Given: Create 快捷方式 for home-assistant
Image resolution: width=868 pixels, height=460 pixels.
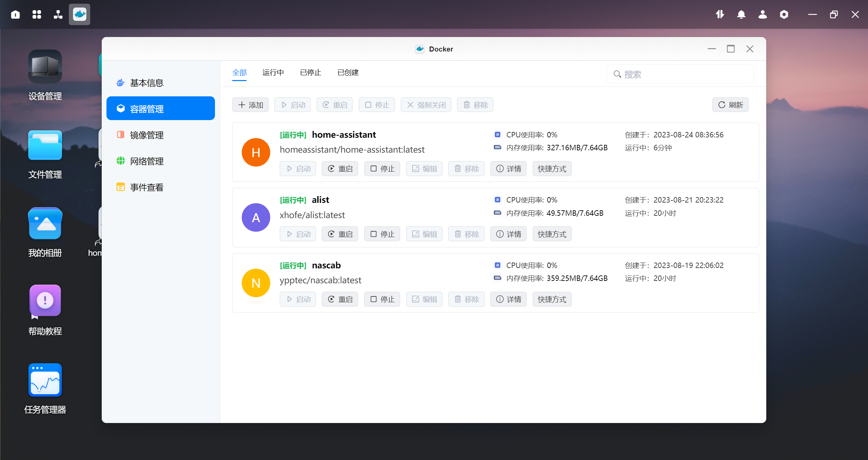Looking at the screenshot, I should [552, 169].
